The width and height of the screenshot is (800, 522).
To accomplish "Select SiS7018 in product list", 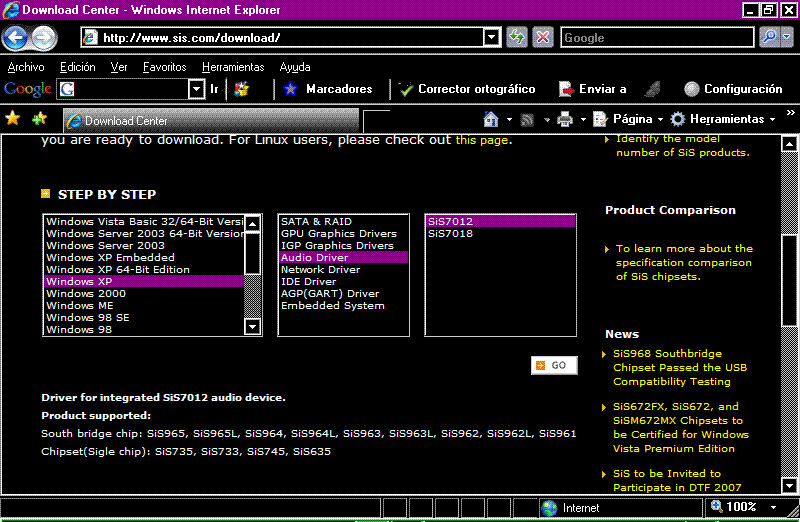I will [501, 234].
